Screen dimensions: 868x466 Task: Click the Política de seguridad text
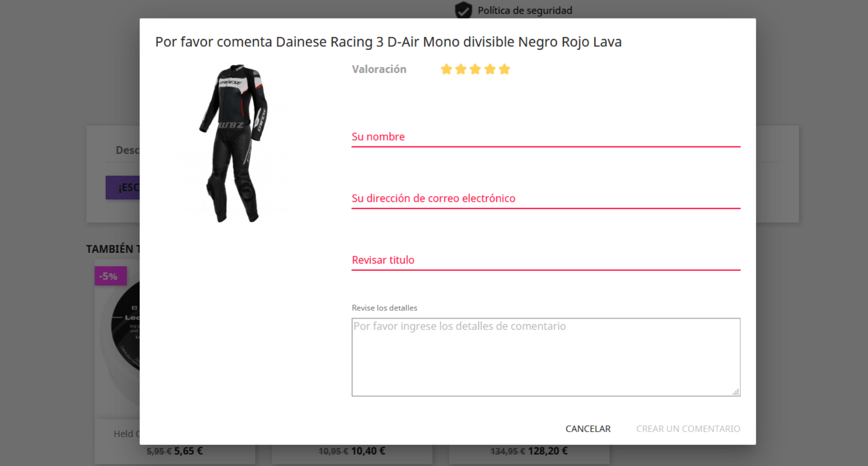tap(525, 10)
